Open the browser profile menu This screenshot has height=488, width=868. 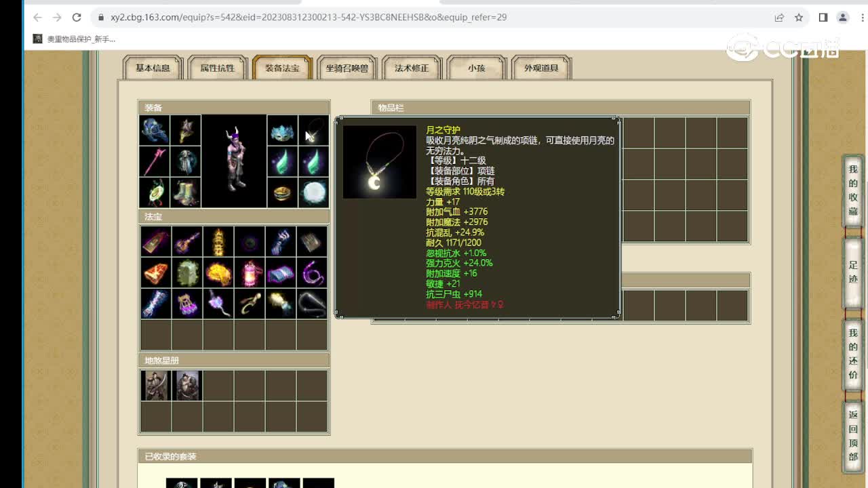coord(843,17)
